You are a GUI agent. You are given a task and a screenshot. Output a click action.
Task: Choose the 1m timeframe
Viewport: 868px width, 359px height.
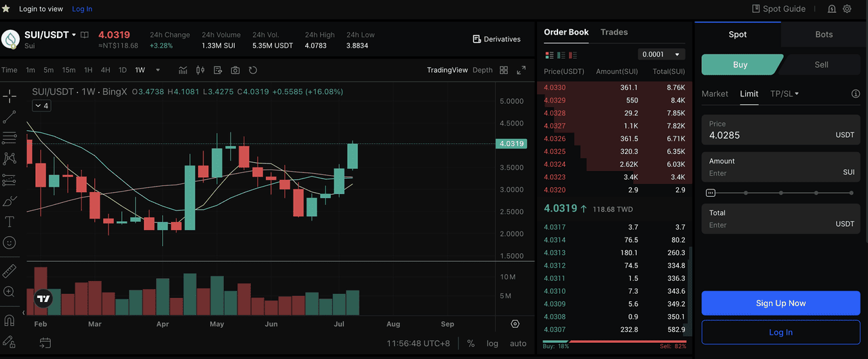[31, 70]
